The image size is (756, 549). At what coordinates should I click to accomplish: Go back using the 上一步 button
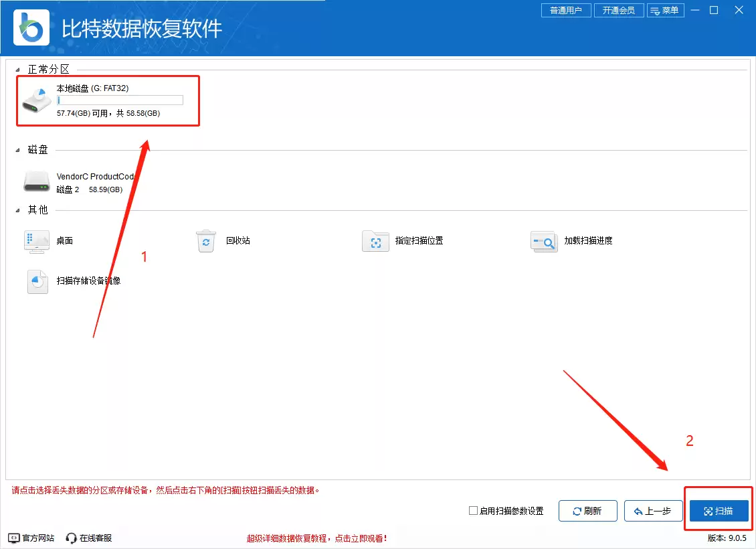[x=653, y=510]
